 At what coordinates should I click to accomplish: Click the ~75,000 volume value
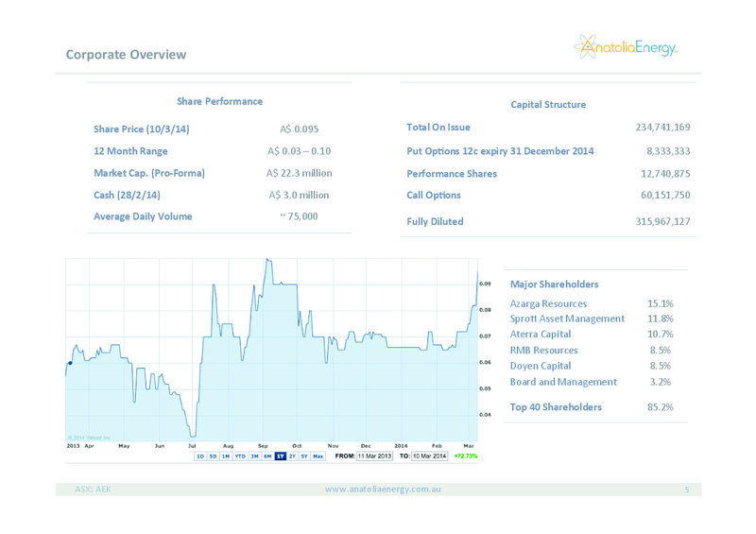point(299,216)
